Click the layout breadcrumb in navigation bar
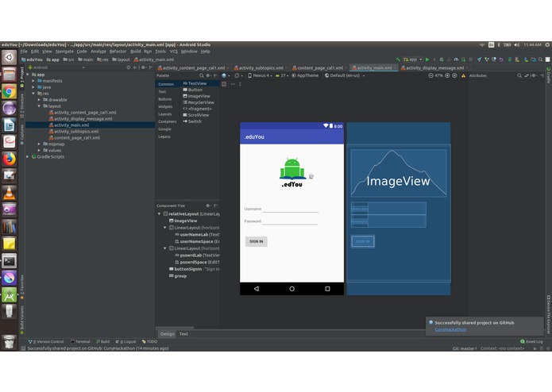Screen dimensions: 552x392 121,60
